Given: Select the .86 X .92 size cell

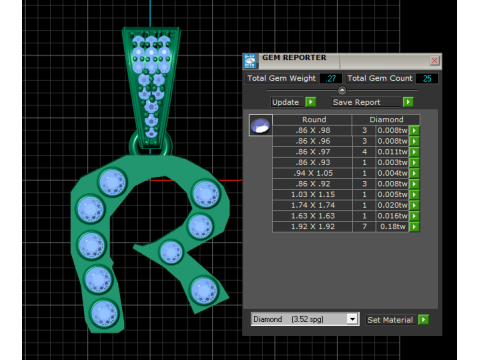Looking at the screenshot, I should pyautogui.click(x=312, y=184).
